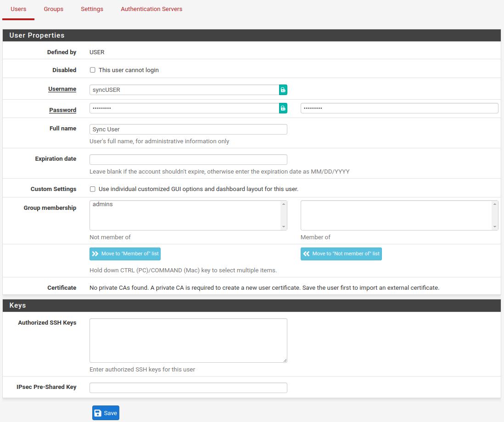Click down arrow of Not member of scrollbar

[284, 227]
